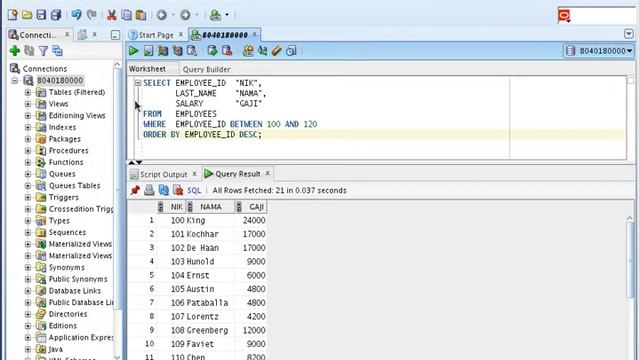Click the Rollback icon in worksheet toolbar
The width and height of the screenshot is (640, 360).
click(227, 51)
